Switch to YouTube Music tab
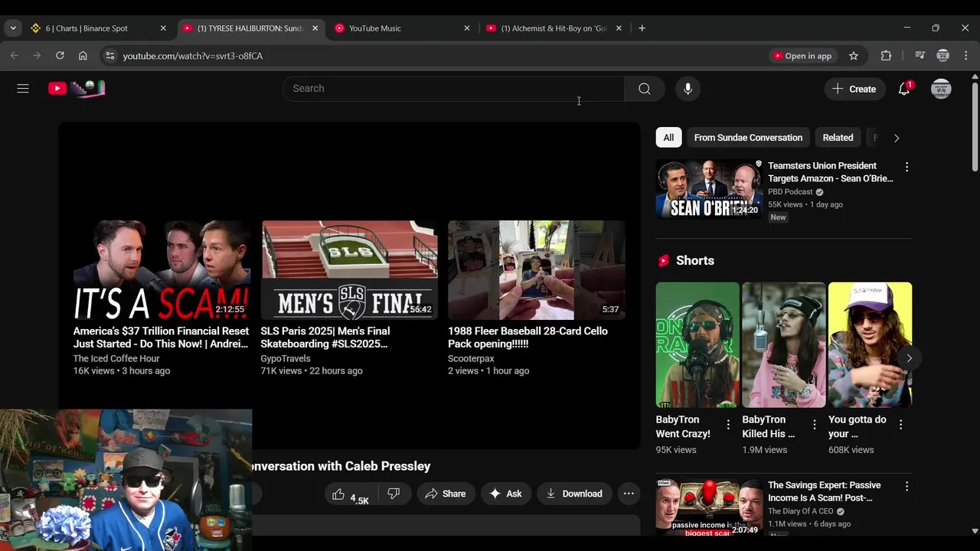 403,28
